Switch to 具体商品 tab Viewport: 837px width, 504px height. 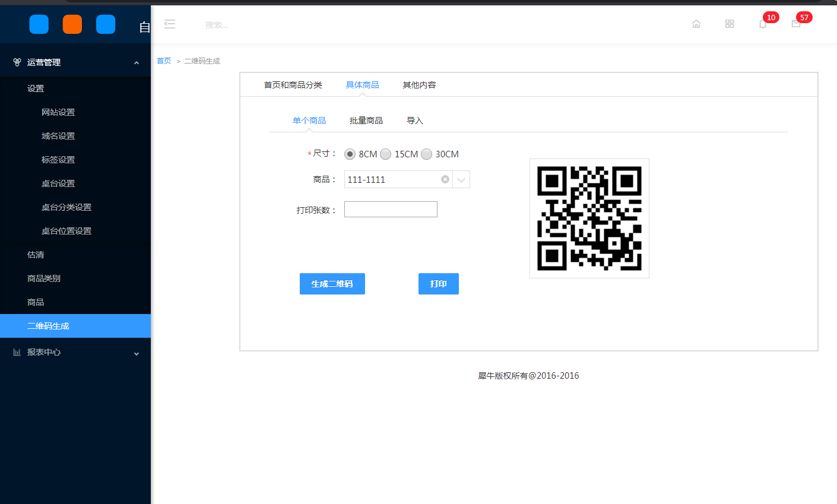pos(363,85)
